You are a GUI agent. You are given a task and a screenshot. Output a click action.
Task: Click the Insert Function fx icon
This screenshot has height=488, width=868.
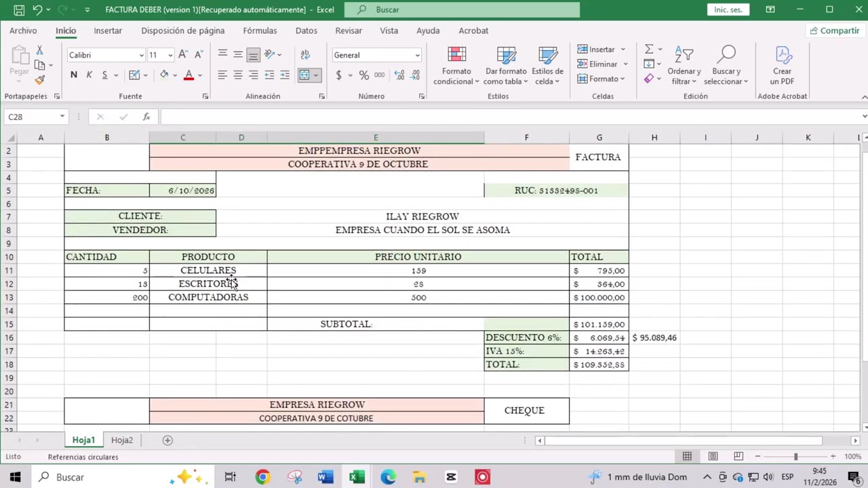146,117
